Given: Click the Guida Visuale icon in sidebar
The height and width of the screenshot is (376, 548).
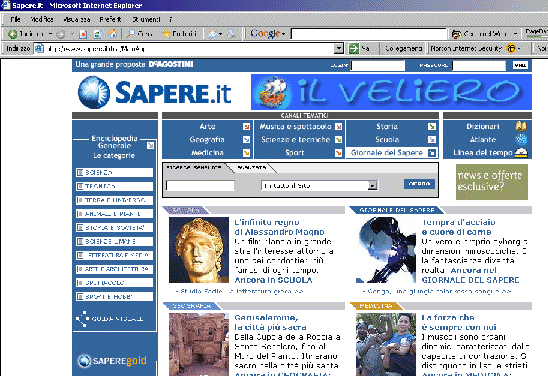Looking at the screenshot, I should point(83,319).
